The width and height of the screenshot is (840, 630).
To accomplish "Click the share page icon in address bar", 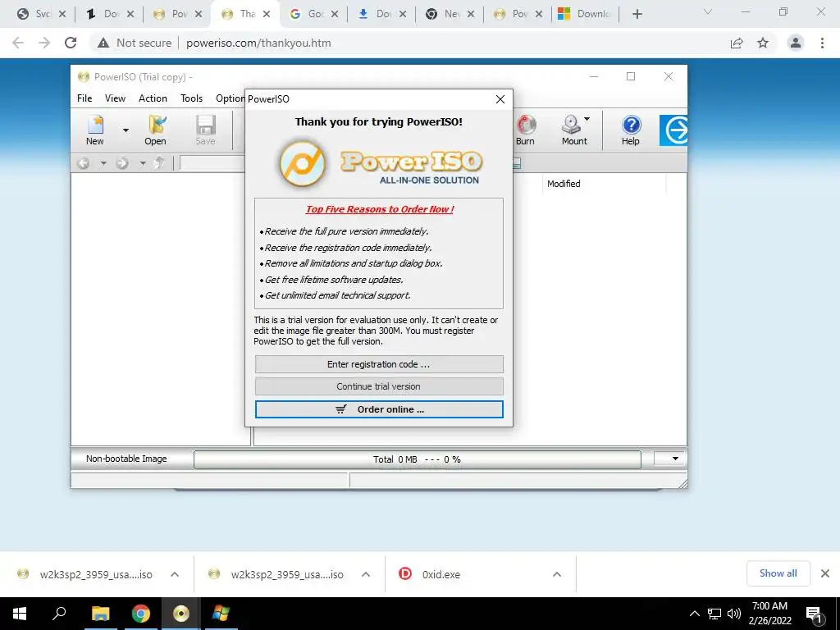I will [x=737, y=43].
